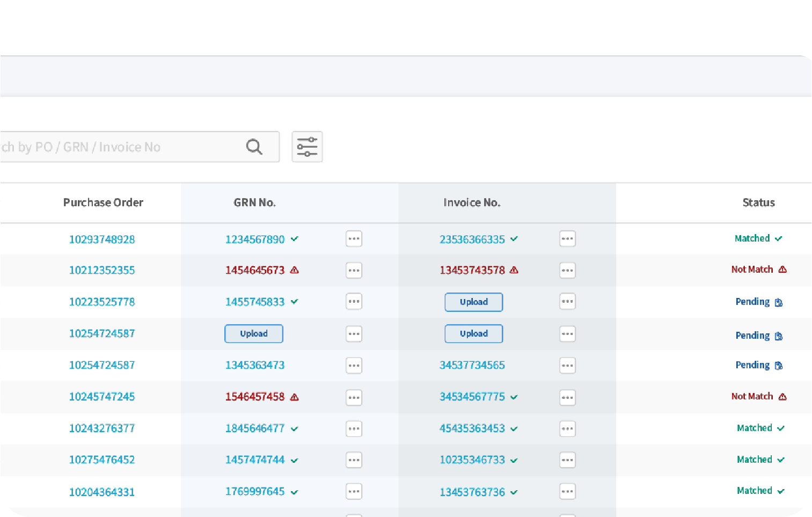Viewport: 812px width, 517px height.
Task: Click Matched status for PO 10204364331
Action: (x=760, y=491)
